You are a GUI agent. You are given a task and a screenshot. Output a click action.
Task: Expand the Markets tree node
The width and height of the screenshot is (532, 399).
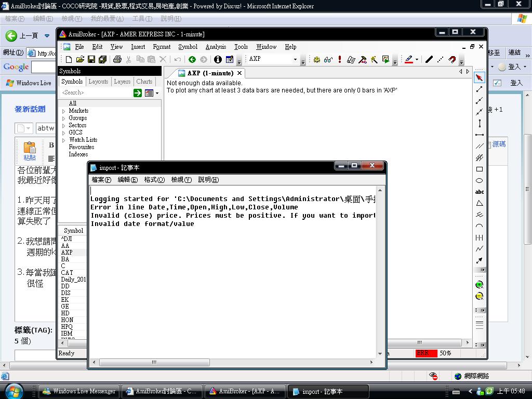click(63, 111)
